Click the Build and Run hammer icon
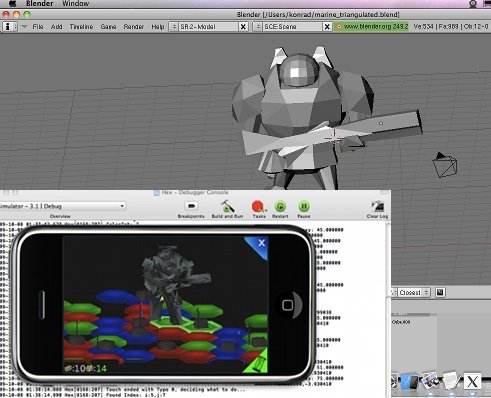This screenshot has width=491, height=398. 227,206
